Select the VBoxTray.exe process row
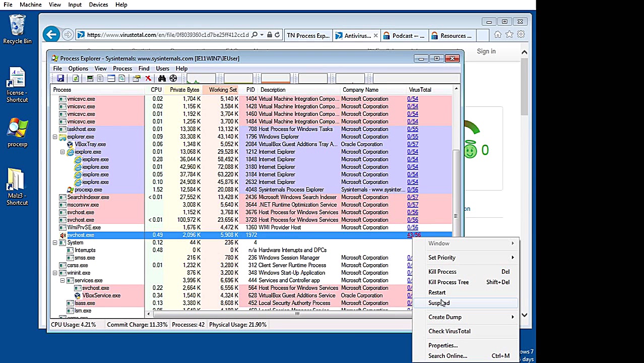The image size is (644, 363). (252, 144)
